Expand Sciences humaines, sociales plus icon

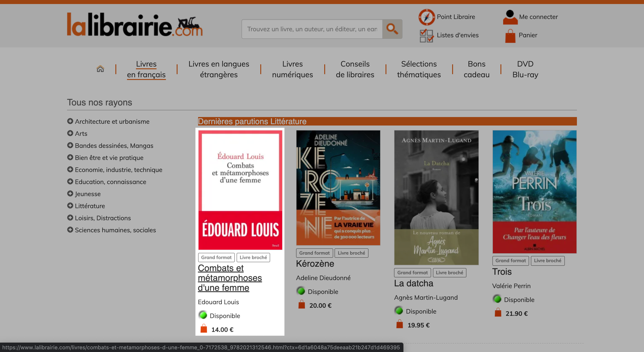click(x=70, y=229)
